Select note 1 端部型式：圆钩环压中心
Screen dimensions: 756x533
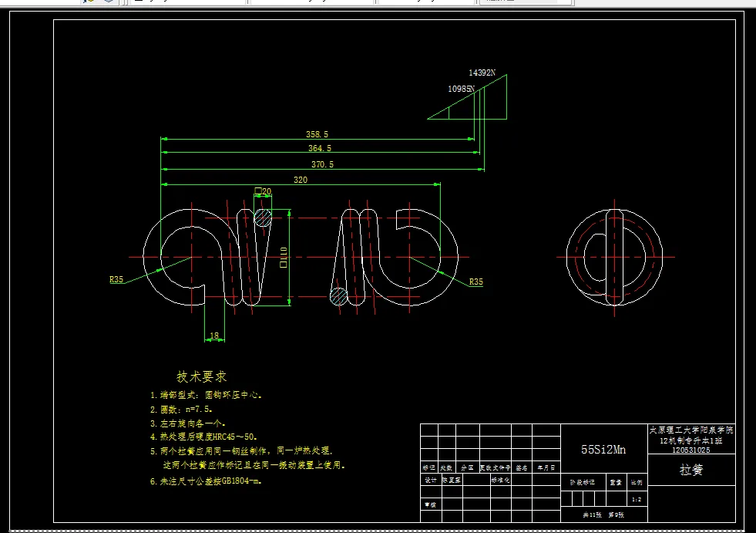[x=206, y=395]
